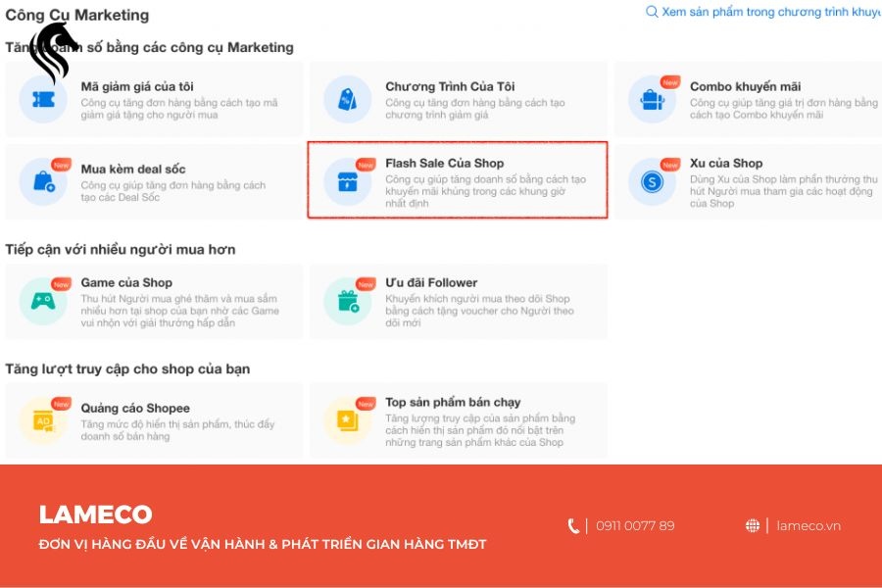Click the description under Xu của Shop

tap(784, 191)
